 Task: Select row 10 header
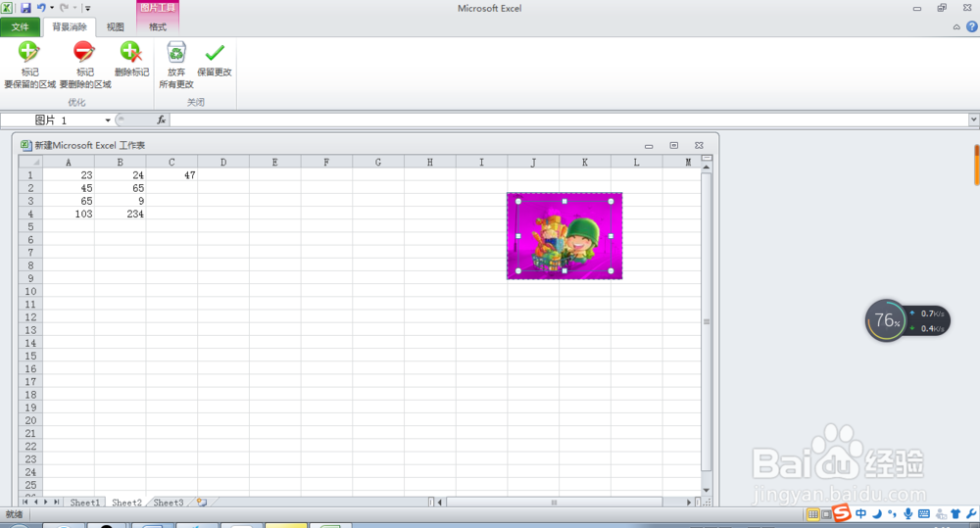[30, 291]
